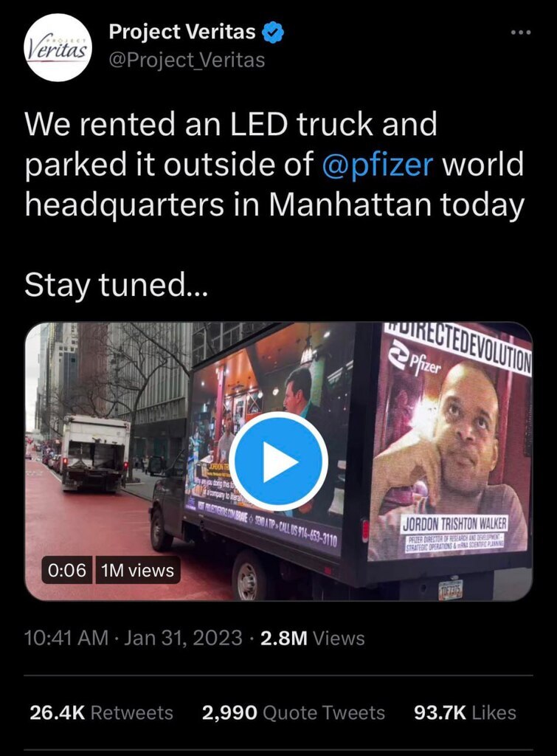Screen dimensions: 557x756
Task: Open the Project Veritas display name
Action: click(182, 32)
